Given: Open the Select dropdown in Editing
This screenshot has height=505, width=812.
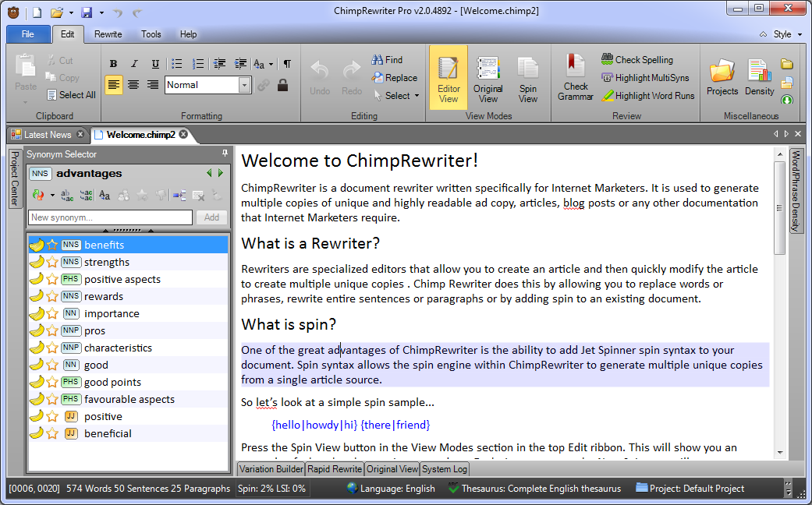Looking at the screenshot, I should click(396, 96).
